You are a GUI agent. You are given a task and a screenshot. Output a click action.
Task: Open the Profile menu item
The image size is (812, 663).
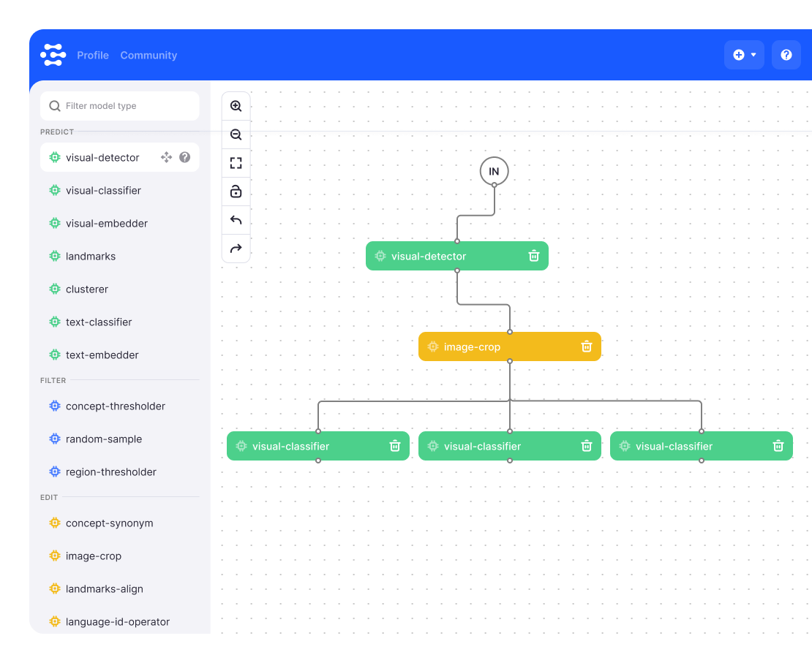(93, 56)
